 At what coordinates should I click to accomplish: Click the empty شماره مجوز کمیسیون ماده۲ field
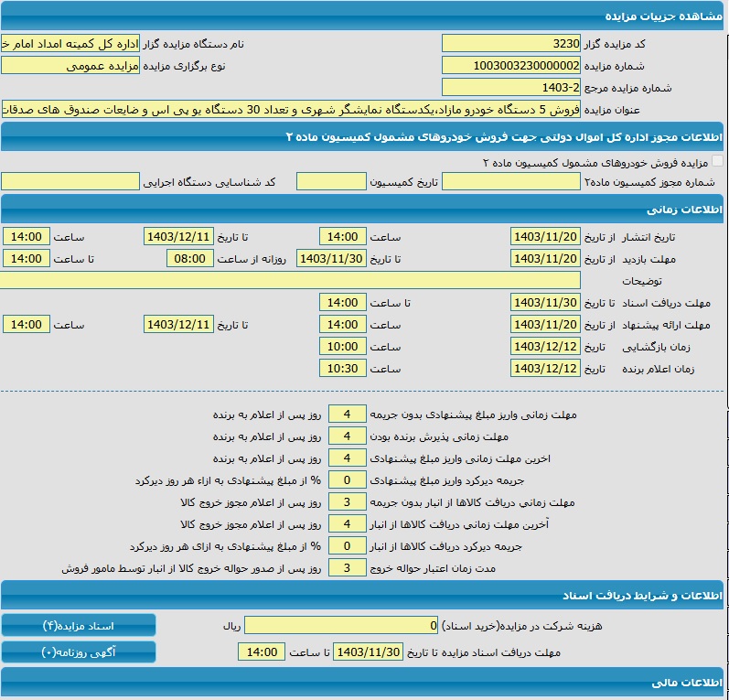tap(511, 181)
